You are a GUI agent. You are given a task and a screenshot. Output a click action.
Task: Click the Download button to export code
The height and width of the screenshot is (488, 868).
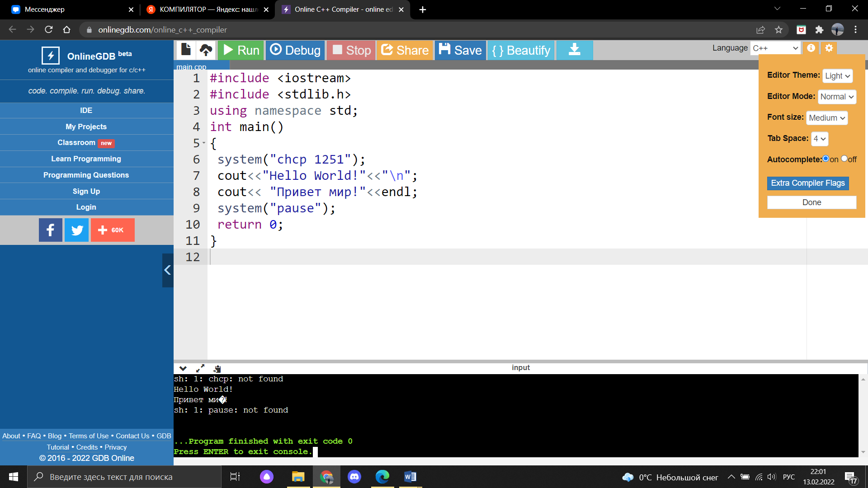tap(574, 50)
